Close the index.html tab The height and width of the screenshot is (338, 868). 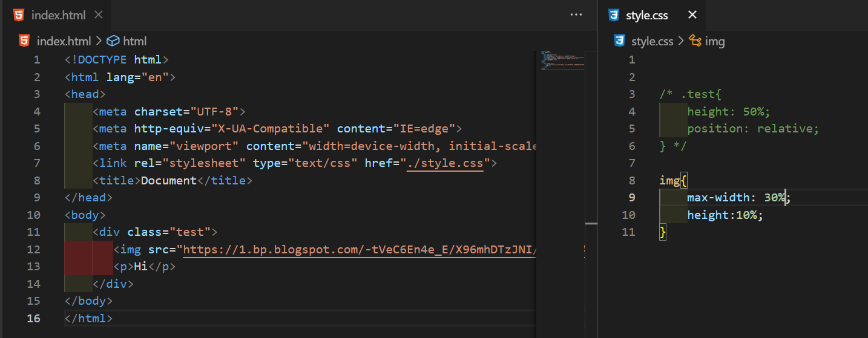(99, 15)
